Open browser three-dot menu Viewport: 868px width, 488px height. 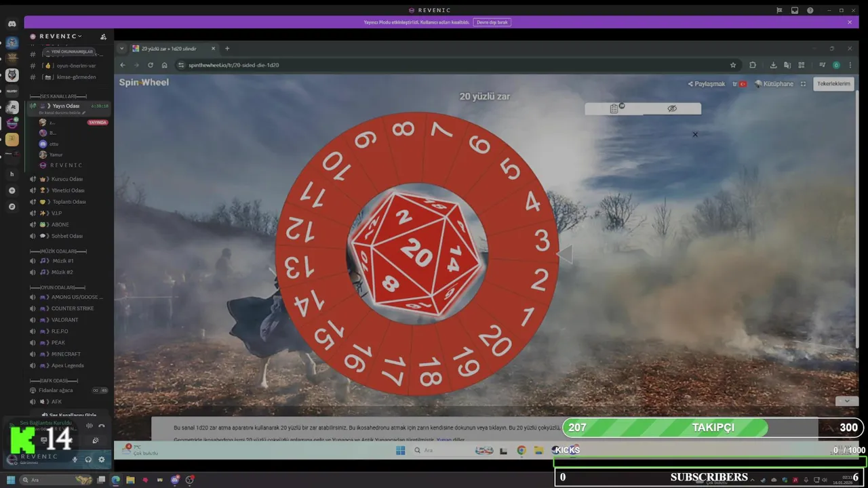850,65
